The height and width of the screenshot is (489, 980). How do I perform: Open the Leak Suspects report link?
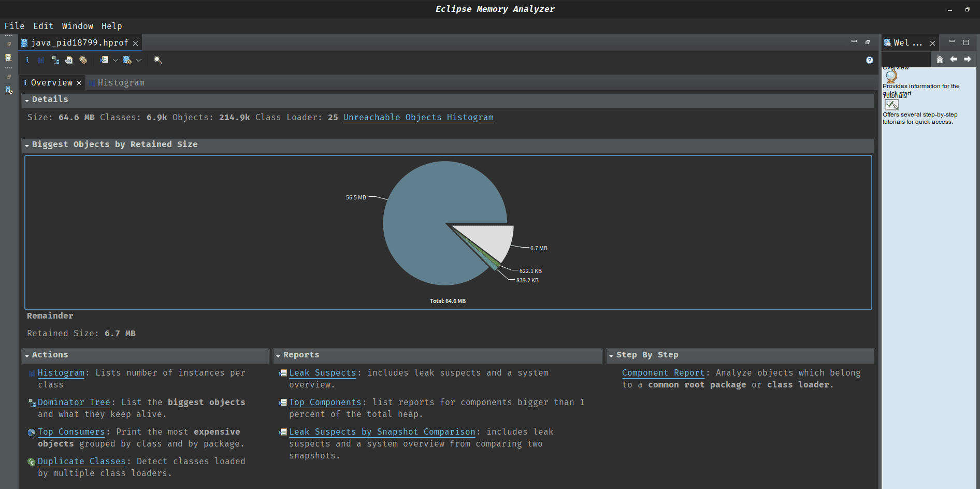(323, 373)
